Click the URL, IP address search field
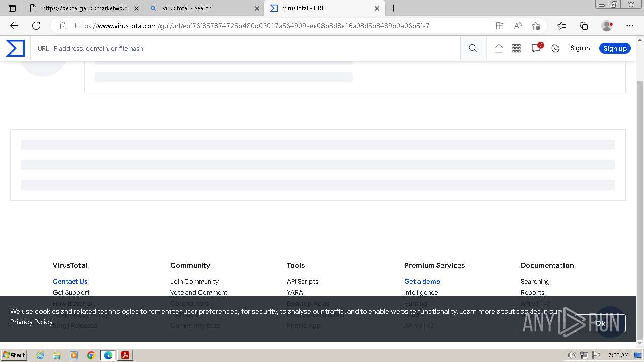 [x=247, y=48]
